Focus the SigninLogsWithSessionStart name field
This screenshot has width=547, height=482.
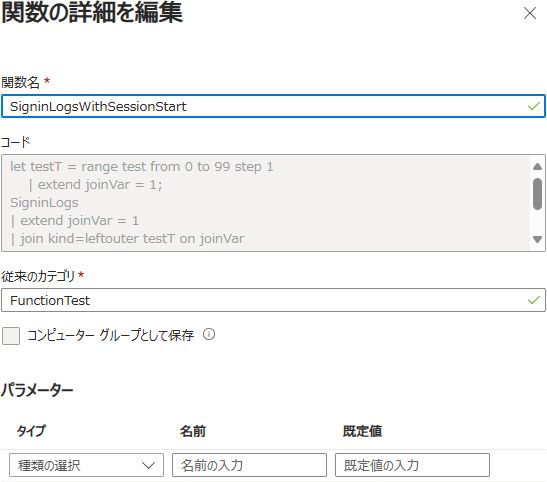click(x=274, y=106)
